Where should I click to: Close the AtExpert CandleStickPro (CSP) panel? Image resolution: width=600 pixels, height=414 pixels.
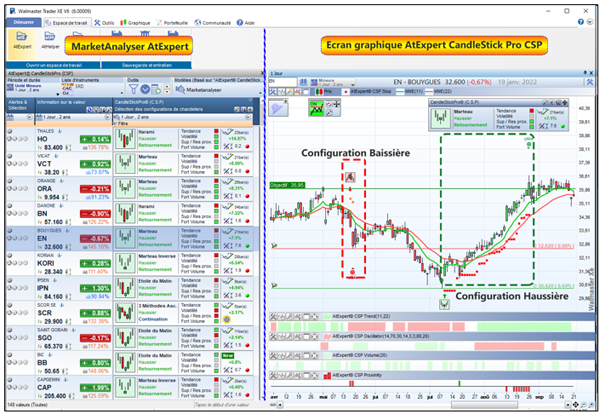pos(262,73)
